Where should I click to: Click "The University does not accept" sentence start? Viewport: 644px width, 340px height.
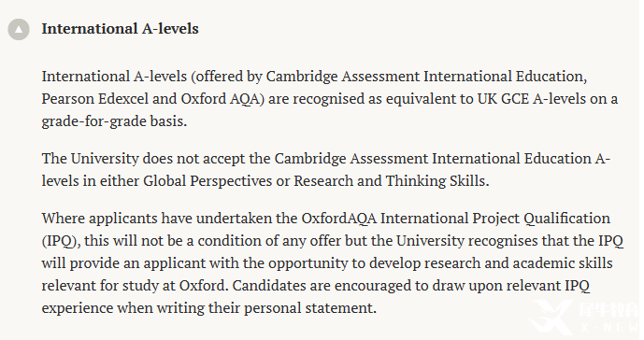143,159
